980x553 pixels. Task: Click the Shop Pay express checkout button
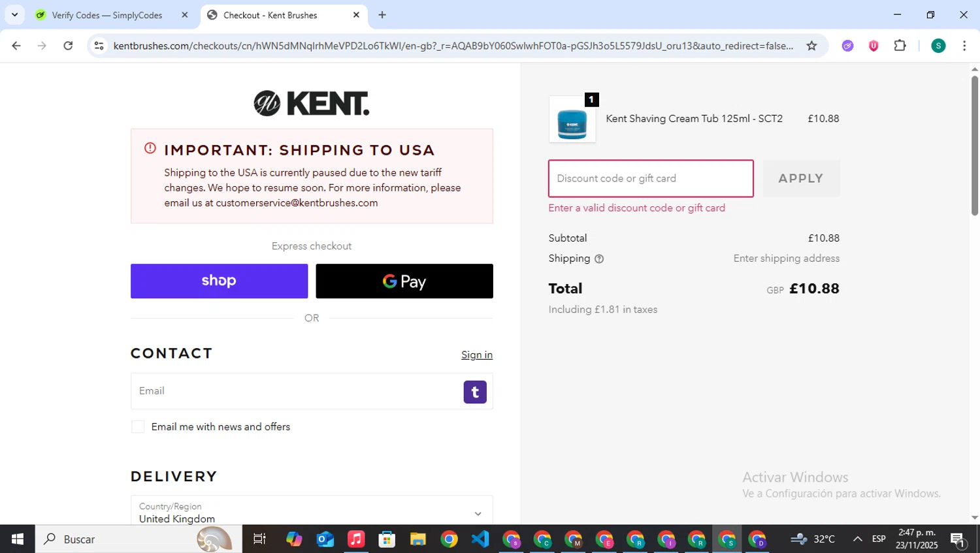[219, 281]
